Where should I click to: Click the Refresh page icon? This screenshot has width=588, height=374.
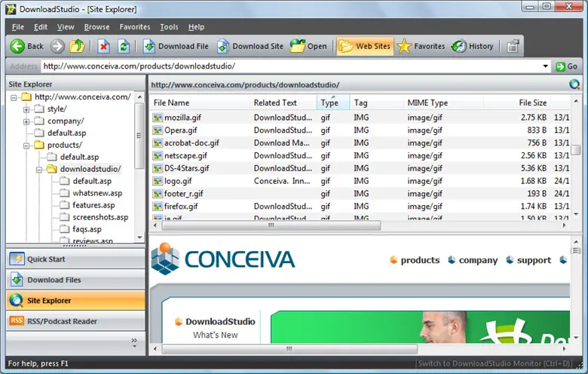tap(124, 47)
